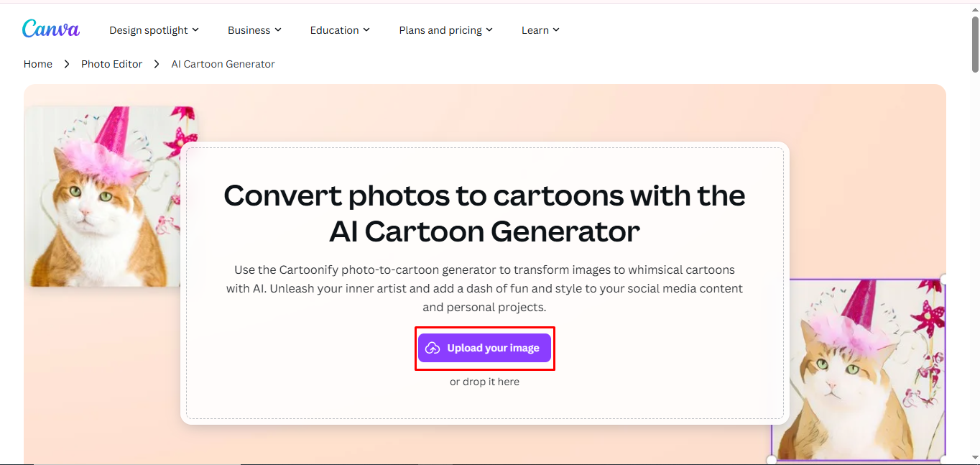
Task: Navigate to the Home breadcrumb link
Action: [37, 64]
